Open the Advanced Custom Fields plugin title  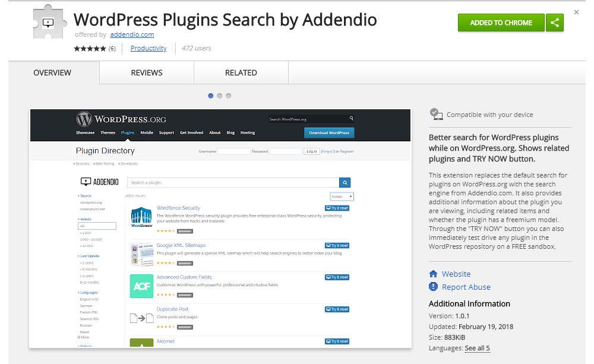point(184,277)
